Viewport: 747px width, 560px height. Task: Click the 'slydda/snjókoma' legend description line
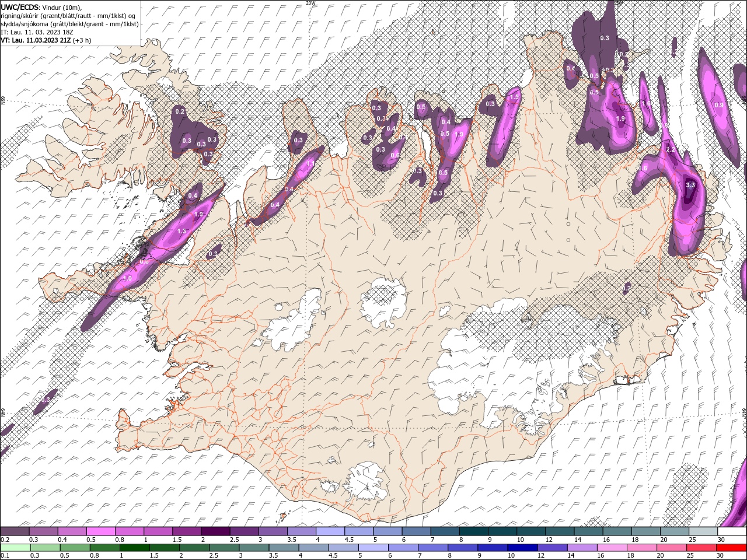tap(69, 24)
